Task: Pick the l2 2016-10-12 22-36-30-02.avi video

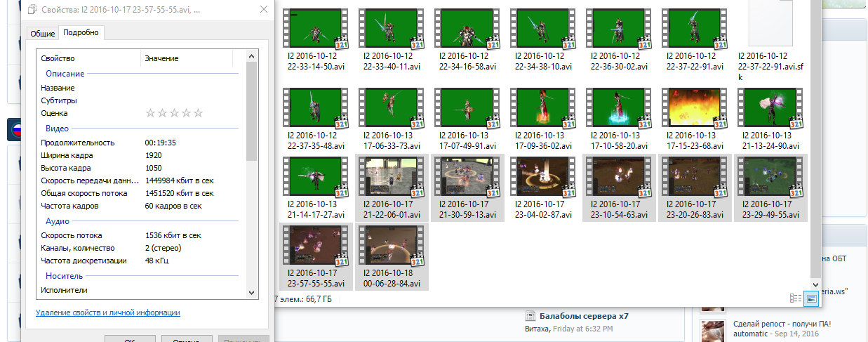Action: coord(618,28)
